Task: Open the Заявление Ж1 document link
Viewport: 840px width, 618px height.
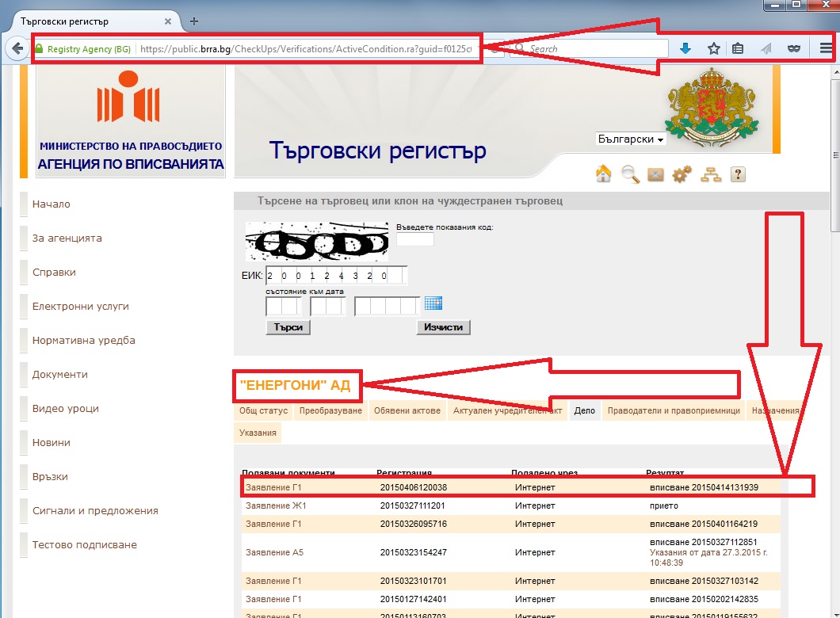Action: tap(274, 505)
